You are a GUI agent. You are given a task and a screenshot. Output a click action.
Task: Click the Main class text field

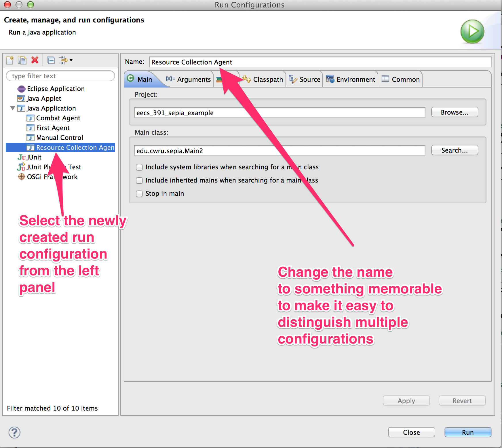click(x=279, y=151)
